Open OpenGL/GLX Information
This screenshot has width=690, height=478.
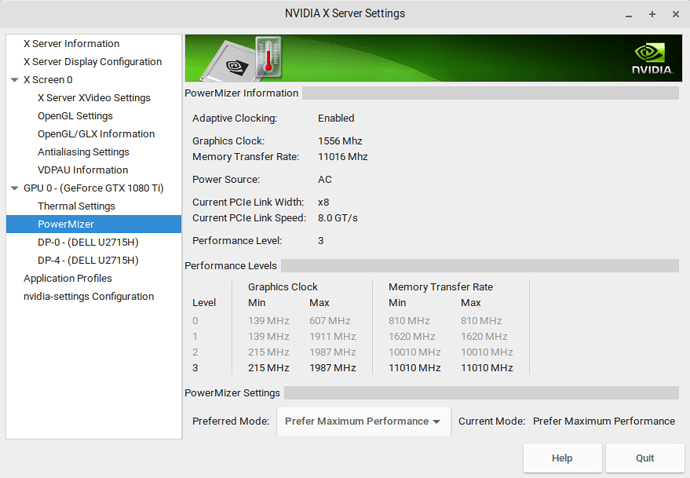point(96,134)
